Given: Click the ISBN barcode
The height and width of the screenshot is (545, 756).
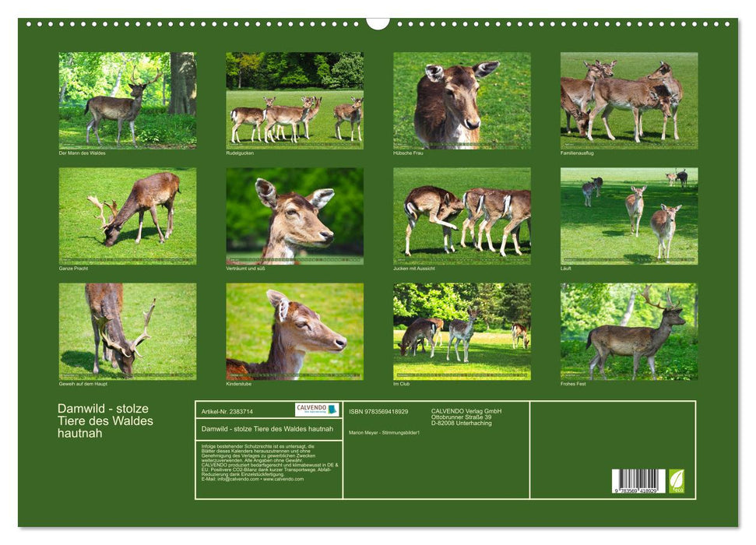Looking at the screenshot, I should click(x=638, y=481).
